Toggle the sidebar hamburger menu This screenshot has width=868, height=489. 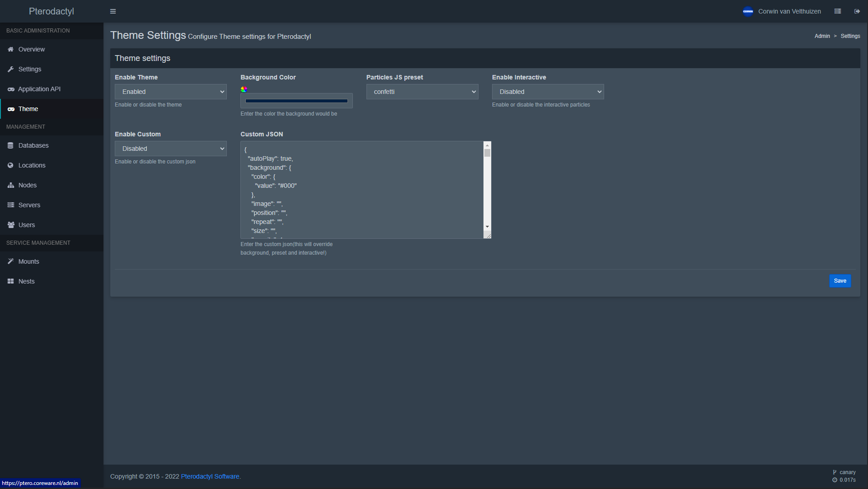pos(113,11)
